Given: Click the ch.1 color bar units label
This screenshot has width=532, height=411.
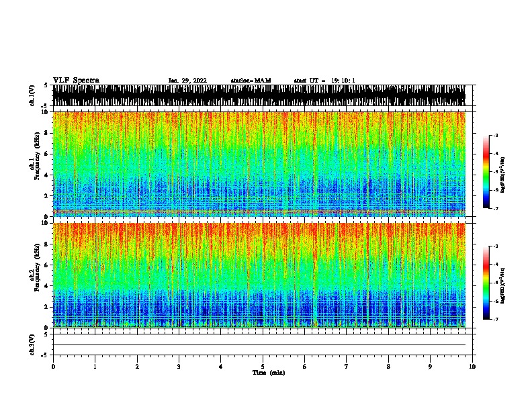Looking at the screenshot, I should coord(503,175).
